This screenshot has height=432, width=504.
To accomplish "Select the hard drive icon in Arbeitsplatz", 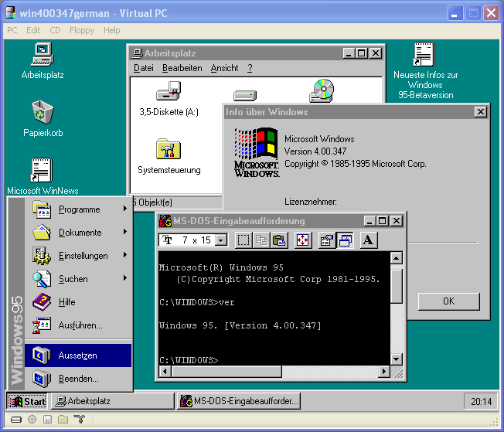I will [x=245, y=96].
